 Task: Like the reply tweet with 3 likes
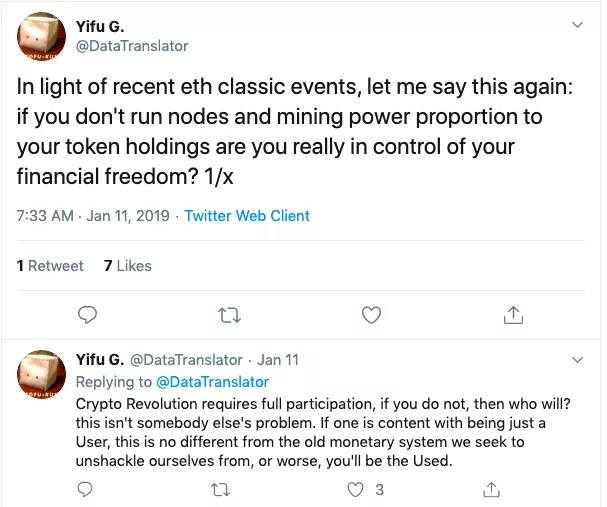coord(354,489)
